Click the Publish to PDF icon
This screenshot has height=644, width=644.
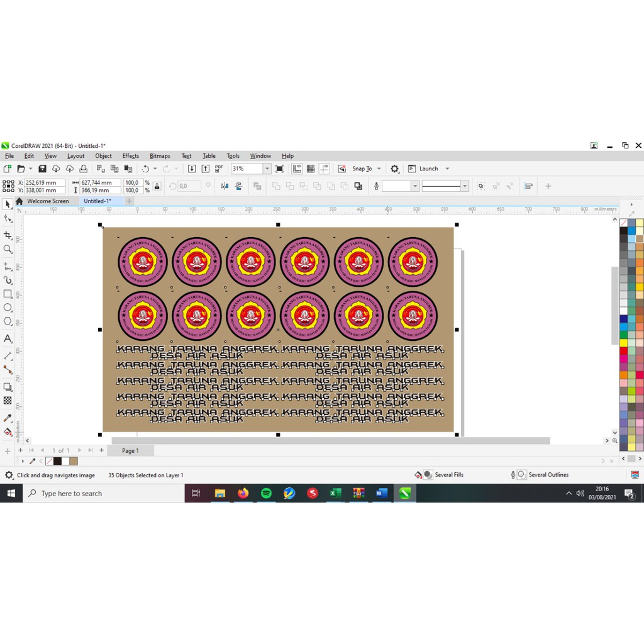point(219,169)
